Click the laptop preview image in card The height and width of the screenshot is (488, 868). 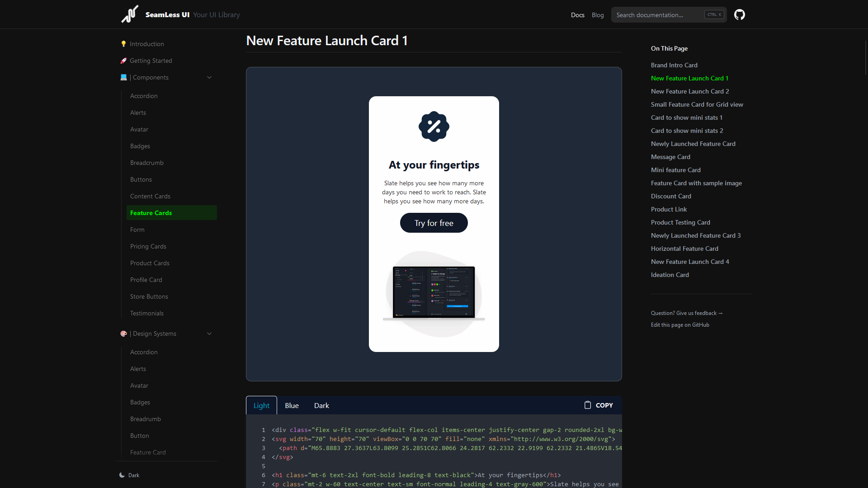click(x=434, y=294)
